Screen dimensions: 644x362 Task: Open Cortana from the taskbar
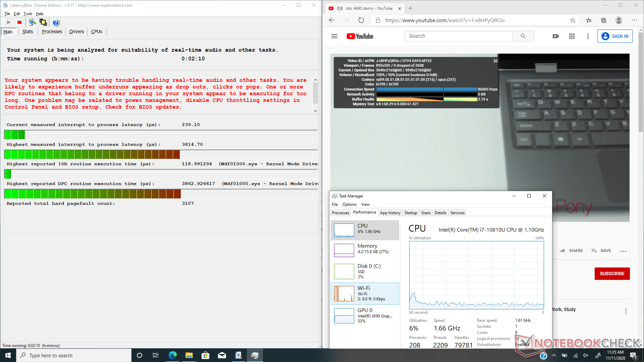140,355
